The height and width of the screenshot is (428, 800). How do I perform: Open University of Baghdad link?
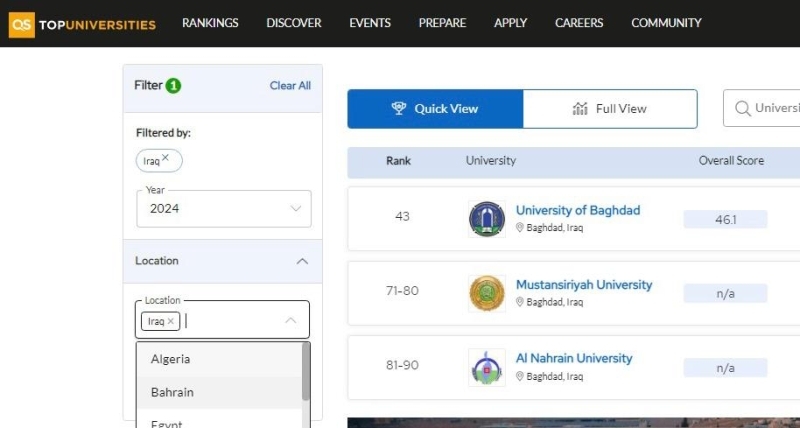click(578, 210)
